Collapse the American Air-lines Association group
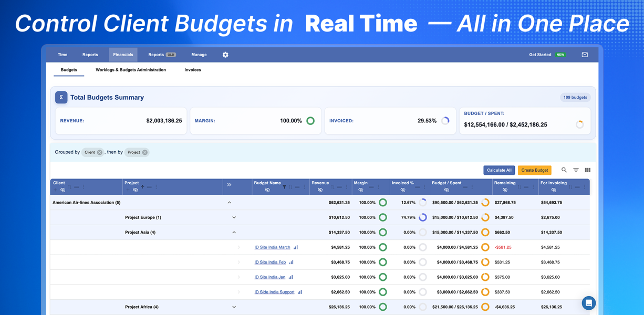This screenshot has height=315, width=644. [229, 203]
